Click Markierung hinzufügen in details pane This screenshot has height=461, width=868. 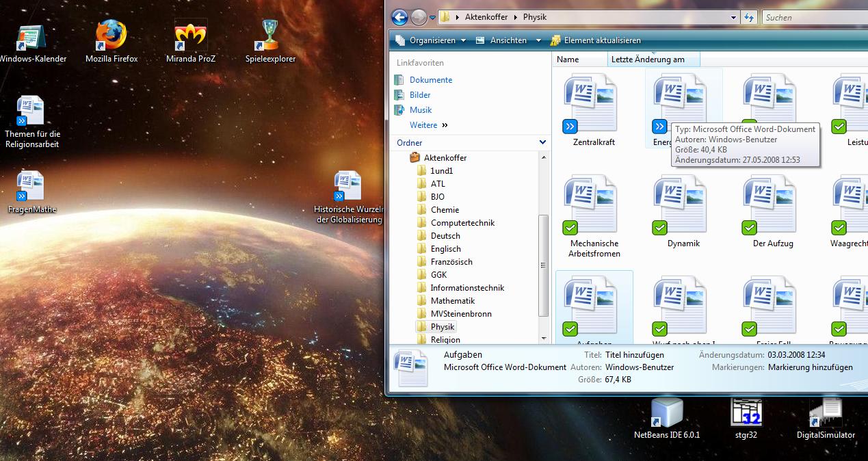(811, 367)
